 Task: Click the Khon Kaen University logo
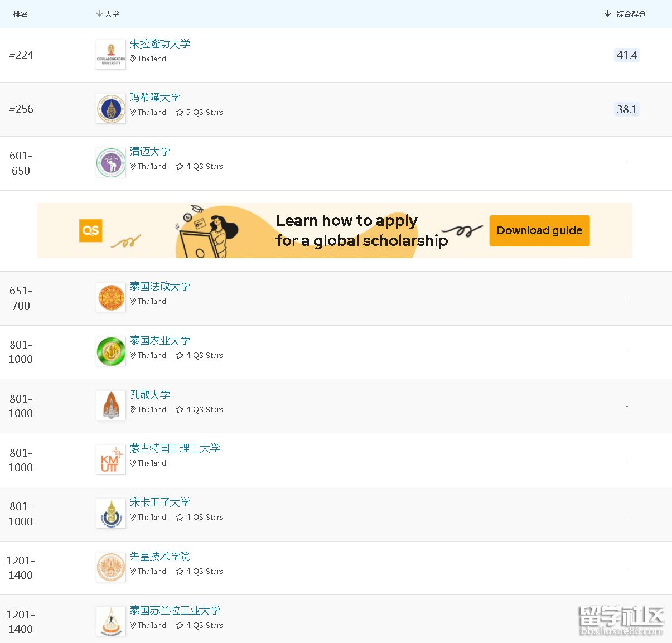(111, 405)
